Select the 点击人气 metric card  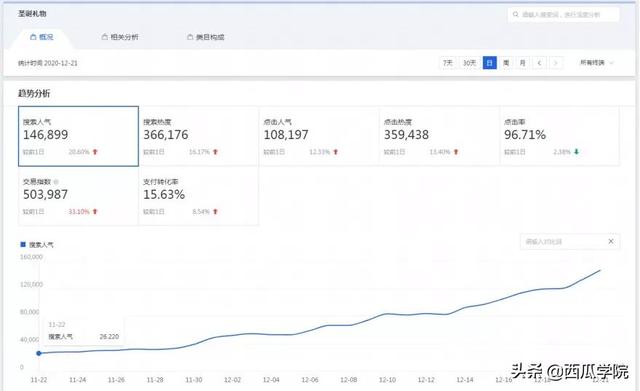(319, 136)
